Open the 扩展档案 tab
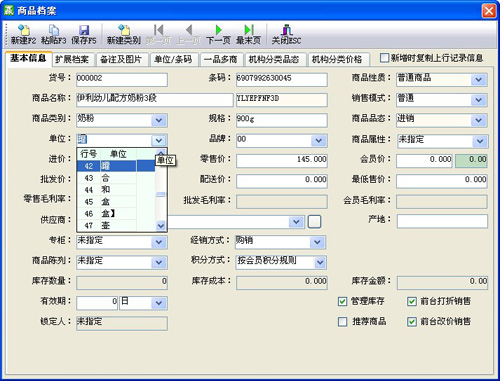Viewport: 500px width, 381px height. pyautogui.click(x=72, y=60)
